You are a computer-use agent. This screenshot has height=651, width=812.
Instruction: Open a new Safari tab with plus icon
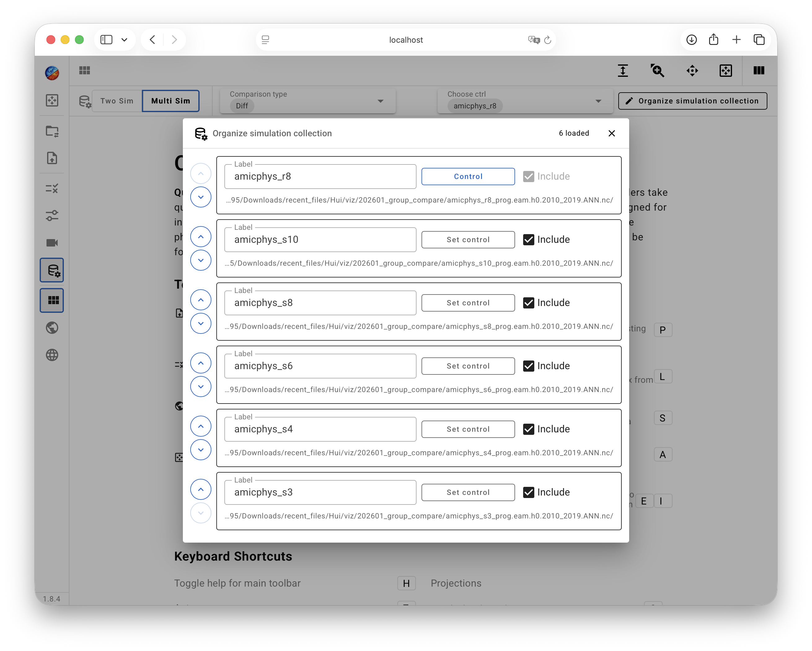click(736, 40)
